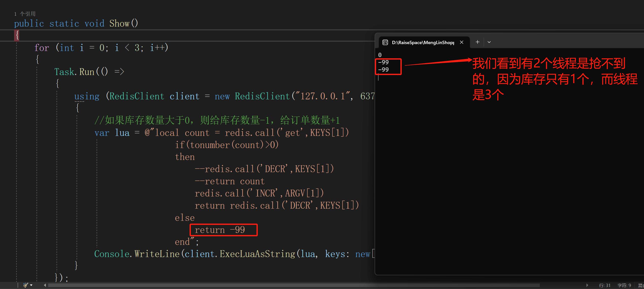The height and width of the screenshot is (289, 644).
Task: Open a new terminal tab with plus
Action: (477, 42)
